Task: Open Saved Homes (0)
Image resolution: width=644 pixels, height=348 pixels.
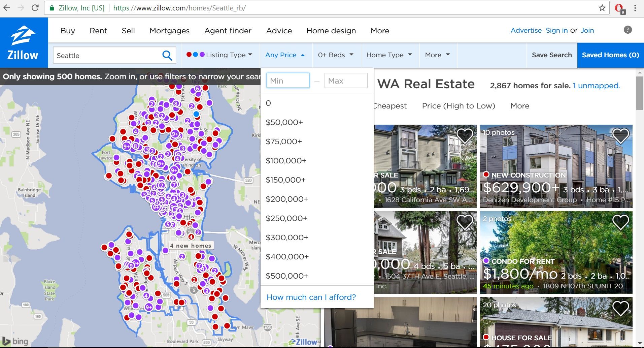Action: pos(610,55)
